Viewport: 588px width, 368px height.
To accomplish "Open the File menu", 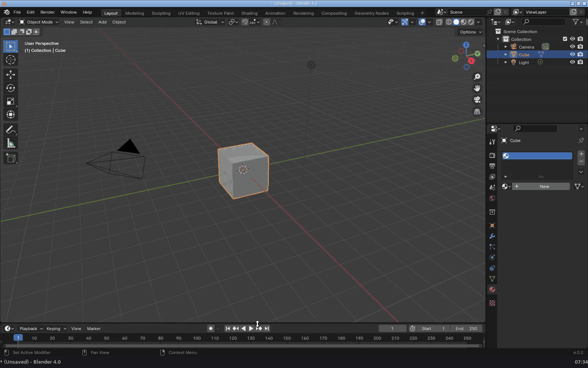I will 17,12.
